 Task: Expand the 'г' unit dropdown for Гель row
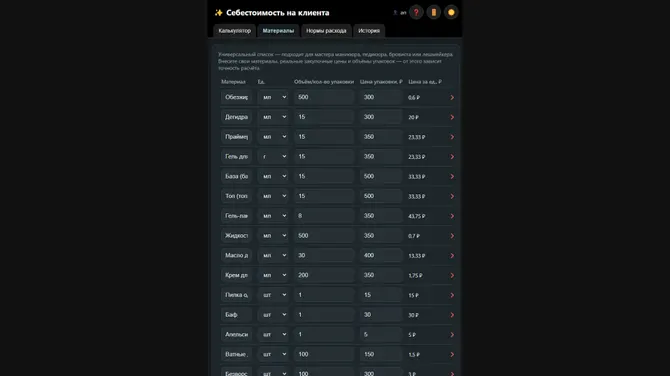273,156
